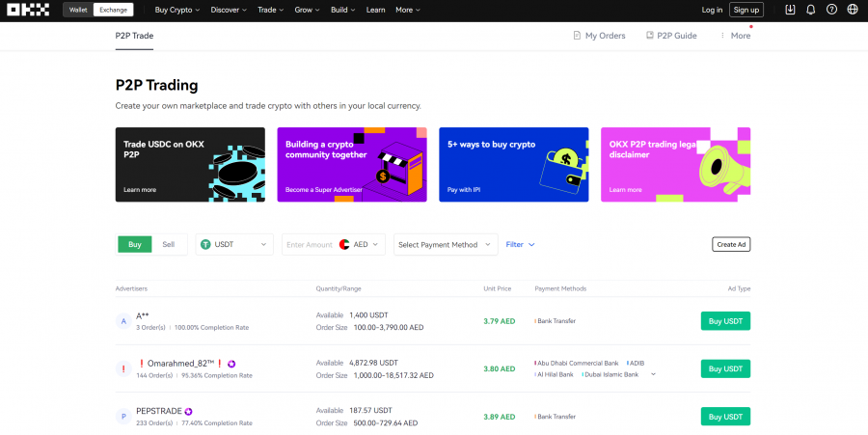Click the verified badge beside Omarahmed_82
This screenshot has width=868, height=435.
231,364
